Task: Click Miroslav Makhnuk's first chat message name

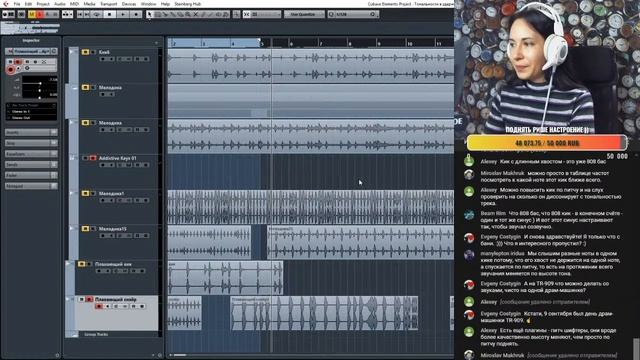Action: click(502, 173)
